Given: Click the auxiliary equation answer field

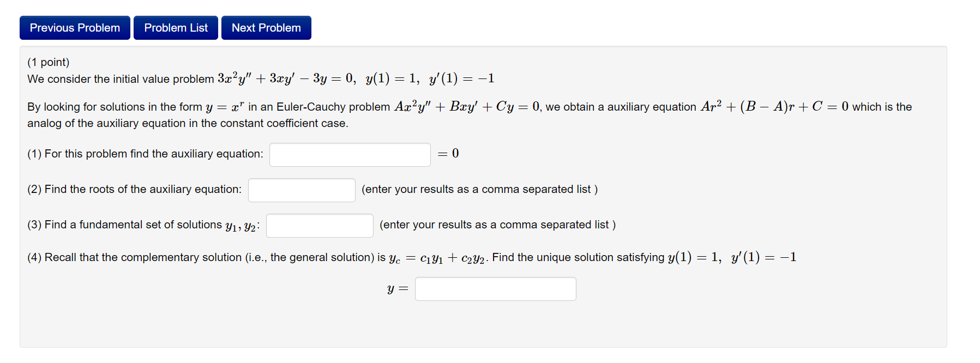Looking at the screenshot, I should tap(350, 154).
